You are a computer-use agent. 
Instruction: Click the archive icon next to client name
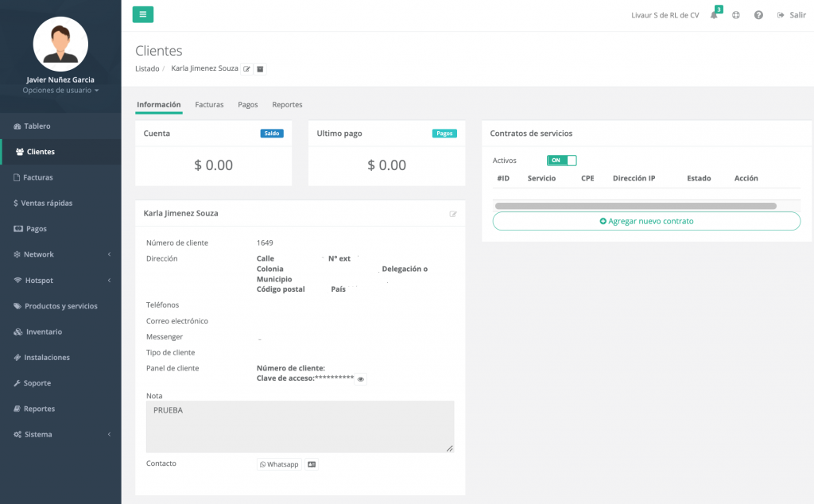click(x=260, y=69)
